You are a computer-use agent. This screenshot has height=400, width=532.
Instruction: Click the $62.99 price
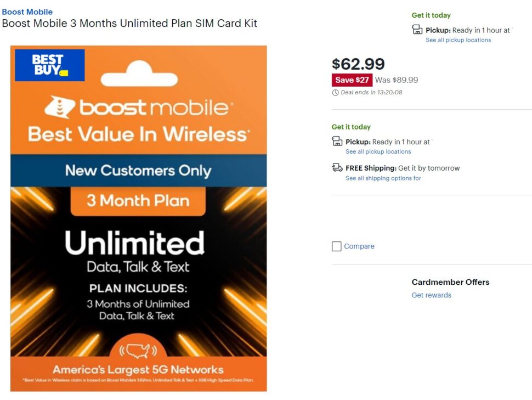pos(358,64)
